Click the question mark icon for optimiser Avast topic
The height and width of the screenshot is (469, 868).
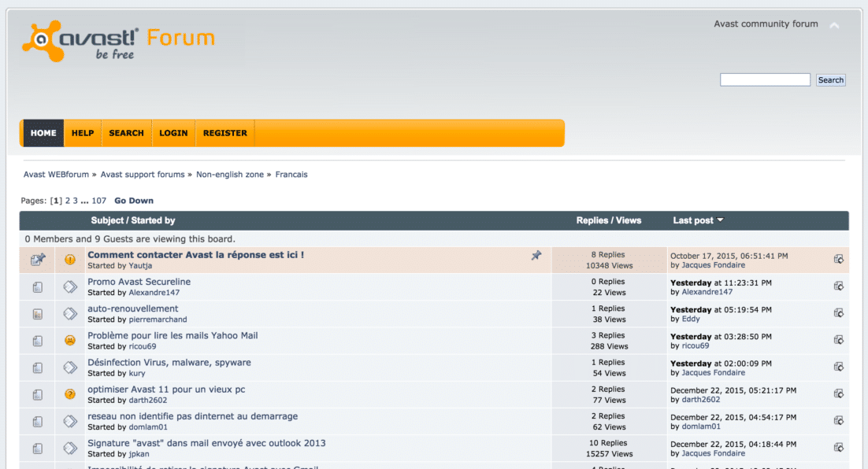pos(70,393)
